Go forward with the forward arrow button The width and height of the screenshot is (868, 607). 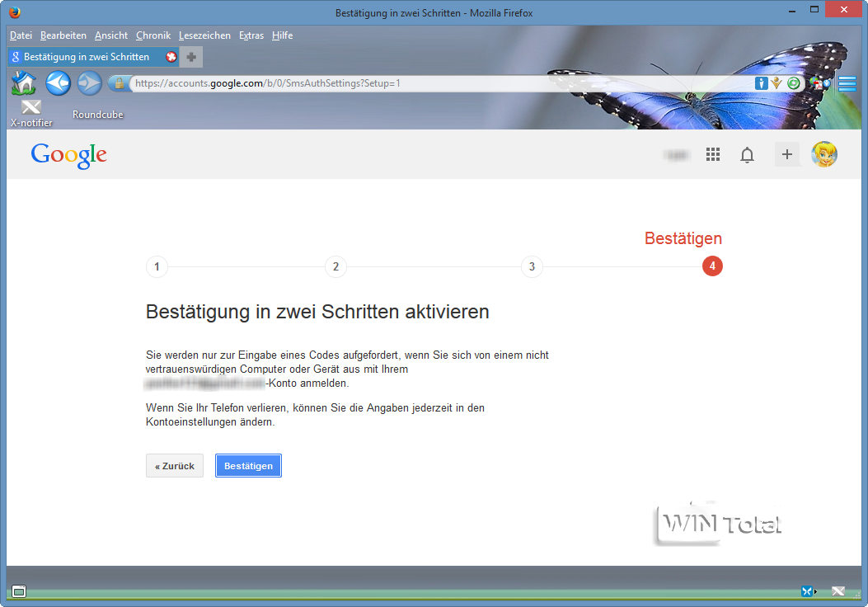[x=89, y=83]
